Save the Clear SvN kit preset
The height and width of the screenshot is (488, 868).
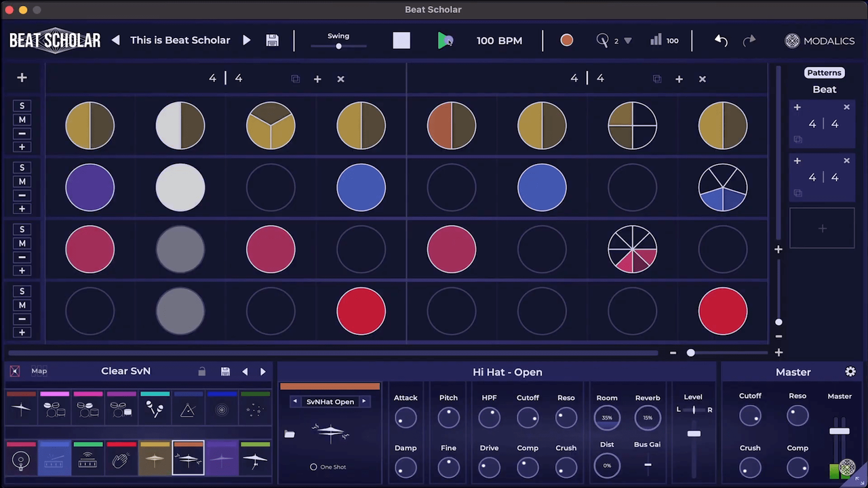click(225, 371)
